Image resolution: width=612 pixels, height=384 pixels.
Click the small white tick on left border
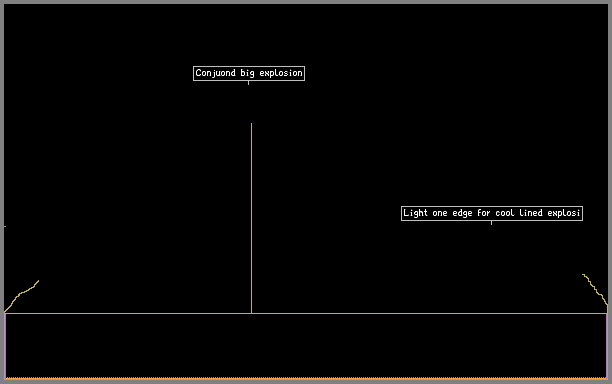coord(5,226)
